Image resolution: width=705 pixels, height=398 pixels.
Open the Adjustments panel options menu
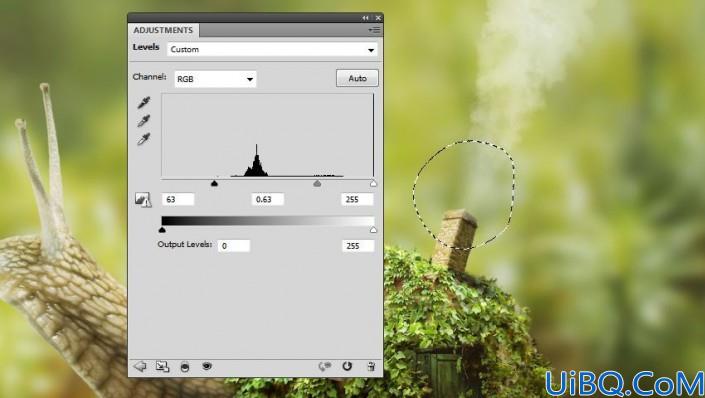[374, 30]
